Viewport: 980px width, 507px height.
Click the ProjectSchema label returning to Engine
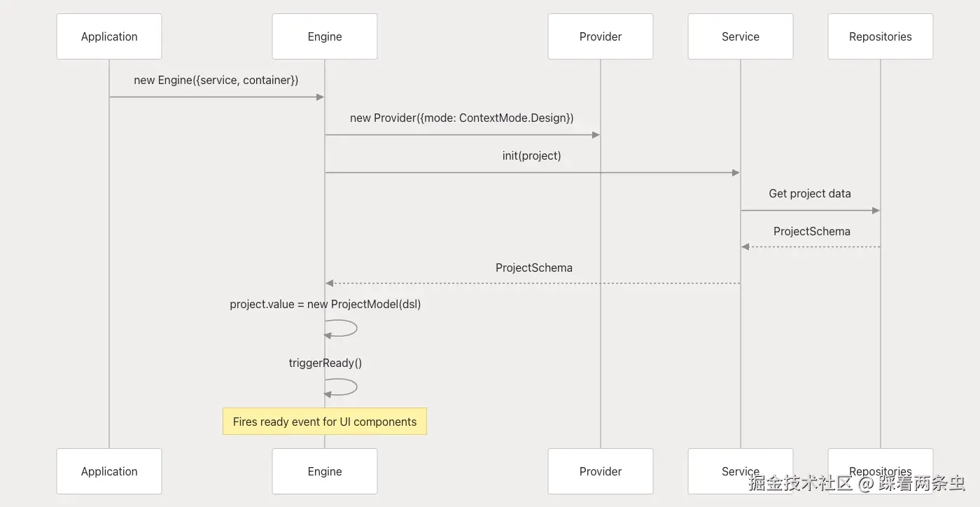tap(534, 268)
